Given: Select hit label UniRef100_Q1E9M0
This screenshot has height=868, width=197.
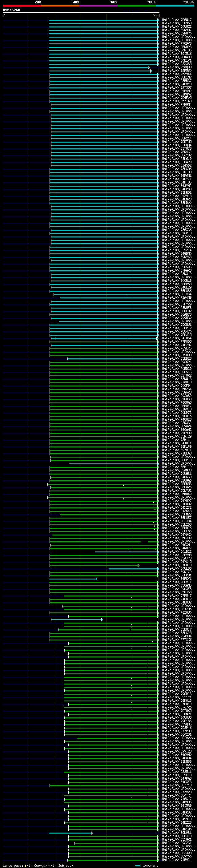Looking at the screenshot, I should click(176, 433).
